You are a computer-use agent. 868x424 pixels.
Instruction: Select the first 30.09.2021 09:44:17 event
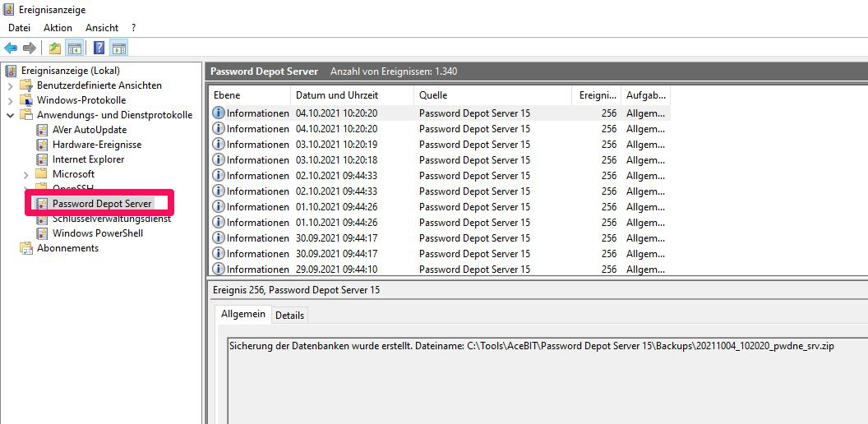440,238
